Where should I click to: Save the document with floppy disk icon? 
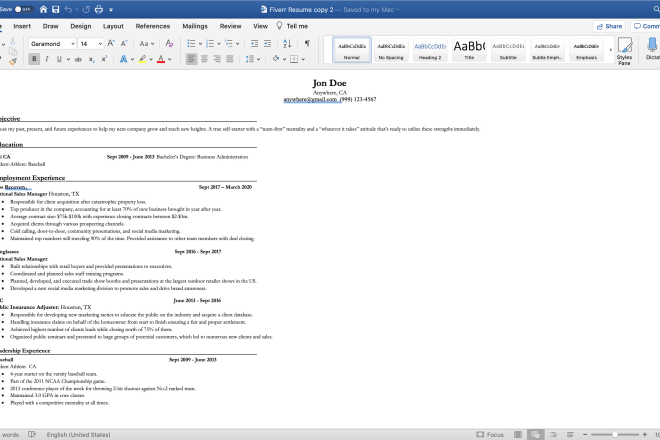[x=56, y=9]
